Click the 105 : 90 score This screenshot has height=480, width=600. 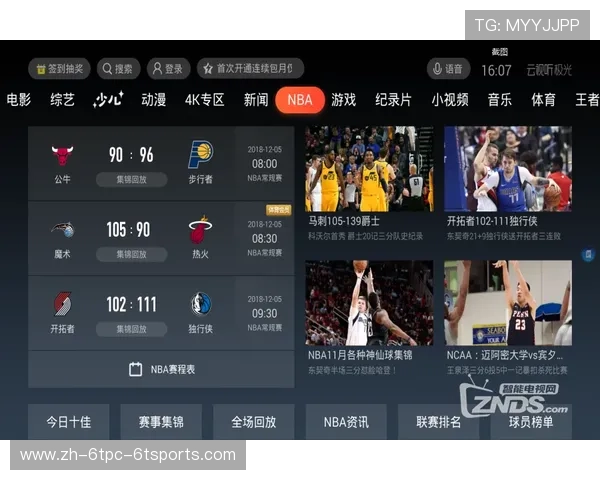coord(129,230)
